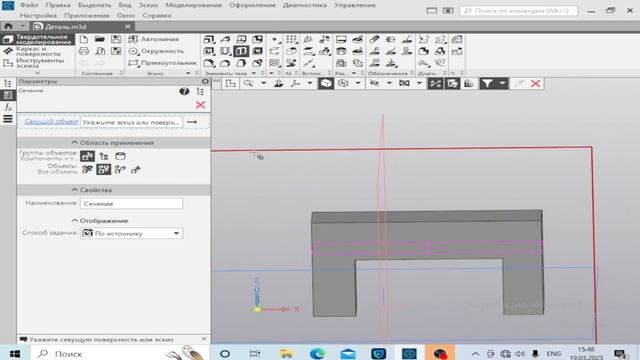Screen dimensions: 640x360
Task: Open help with the question mark icon
Action: coord(184,91)
